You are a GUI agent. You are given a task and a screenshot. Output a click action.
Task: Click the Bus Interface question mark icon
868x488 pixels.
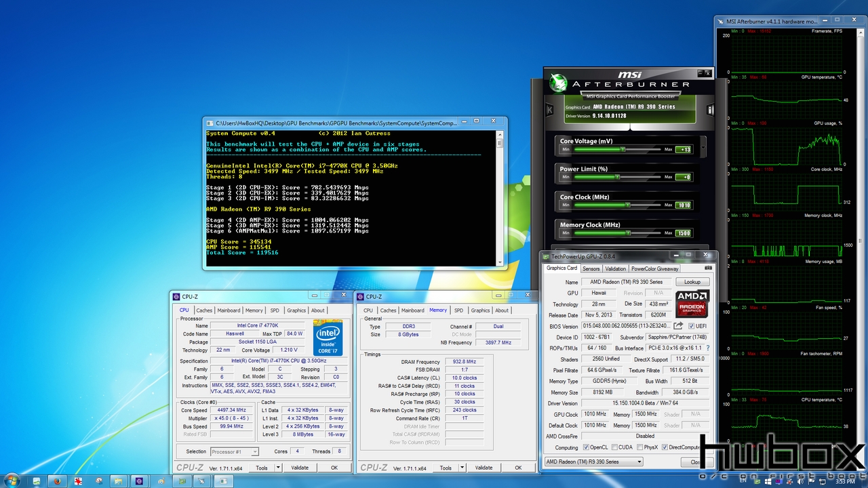click(708, 348)
